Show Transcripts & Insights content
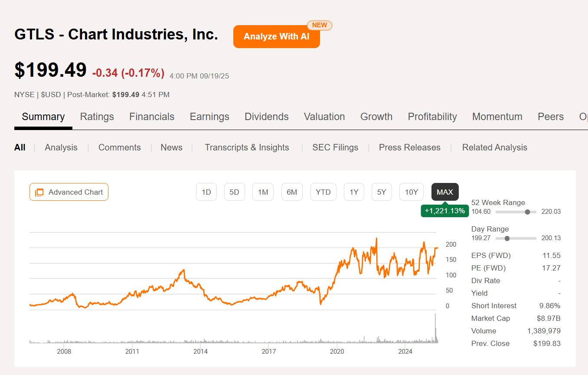Image resolution: width=588 pixels, height=375 pixels. pos(247,147)
